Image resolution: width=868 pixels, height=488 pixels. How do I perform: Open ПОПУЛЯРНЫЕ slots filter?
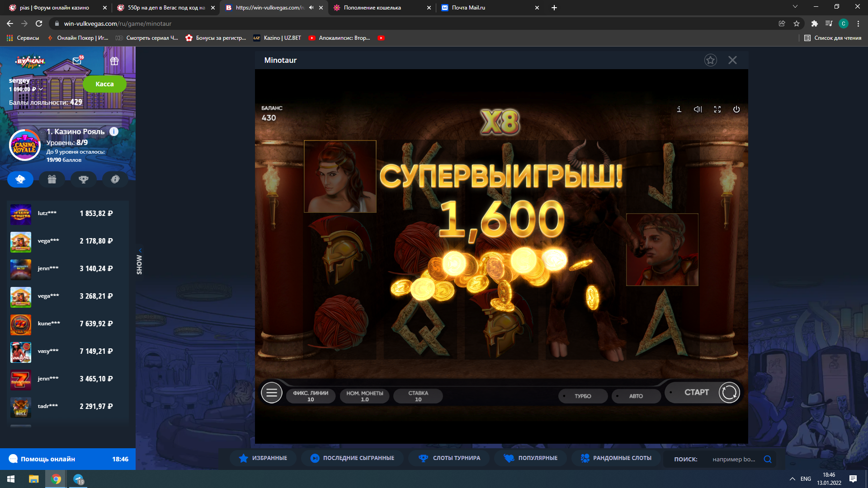point(531,458)
